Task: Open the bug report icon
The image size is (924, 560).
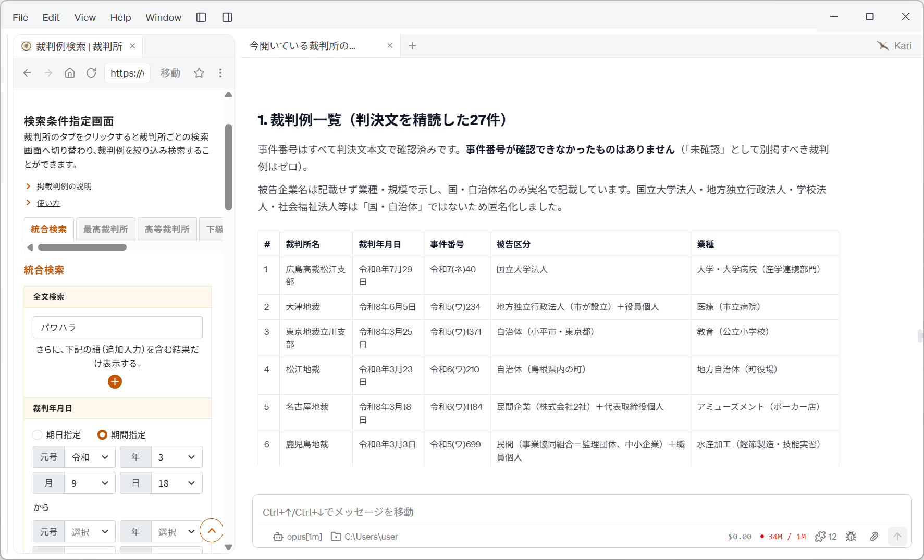Action: pyautogui.click(x=851, y=537)
